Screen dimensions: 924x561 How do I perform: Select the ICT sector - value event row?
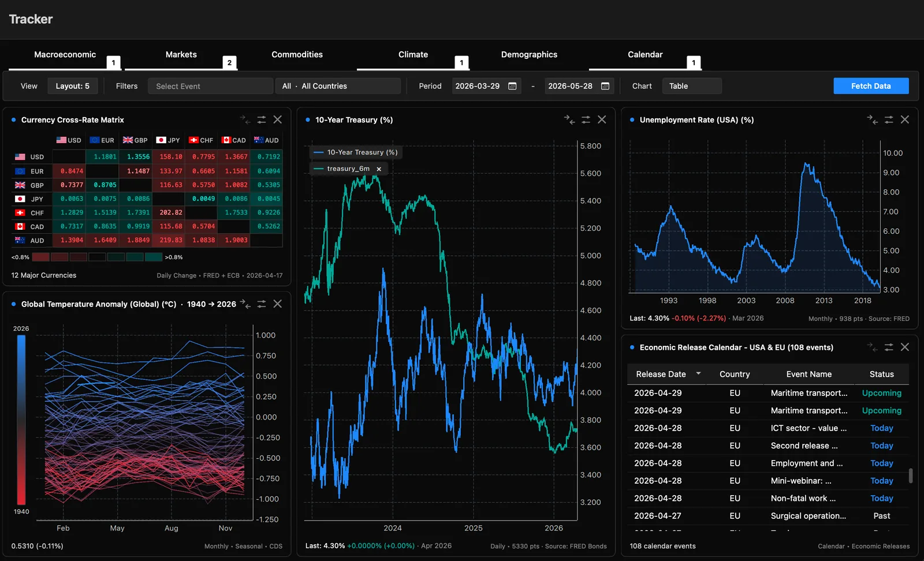[x=768, y=428]
